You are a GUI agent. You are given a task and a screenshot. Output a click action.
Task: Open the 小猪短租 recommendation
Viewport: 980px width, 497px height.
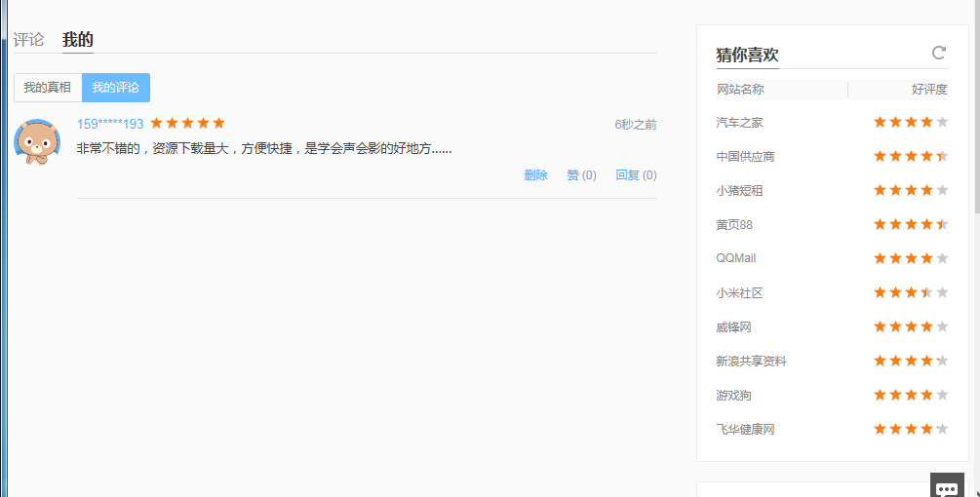click(739, 191)
